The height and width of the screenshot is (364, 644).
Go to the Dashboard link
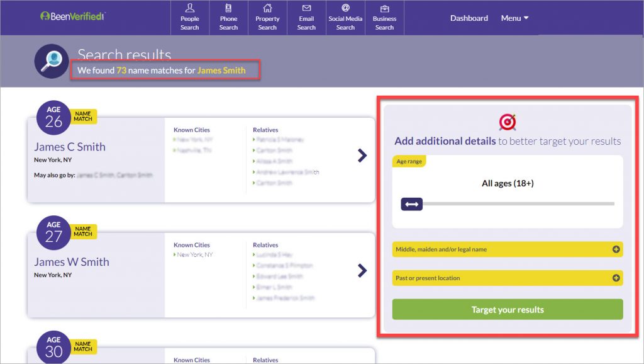point(469,18)
